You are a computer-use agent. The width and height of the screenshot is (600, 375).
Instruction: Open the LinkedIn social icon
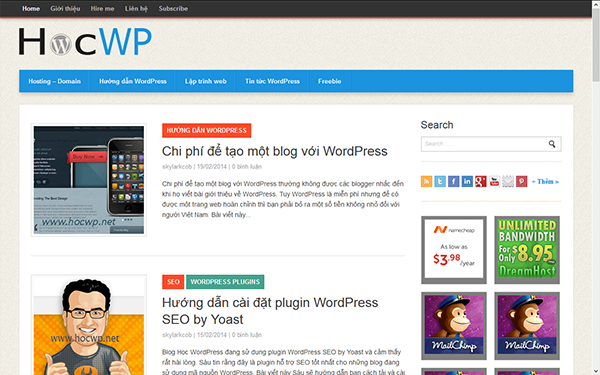(467, 181)
